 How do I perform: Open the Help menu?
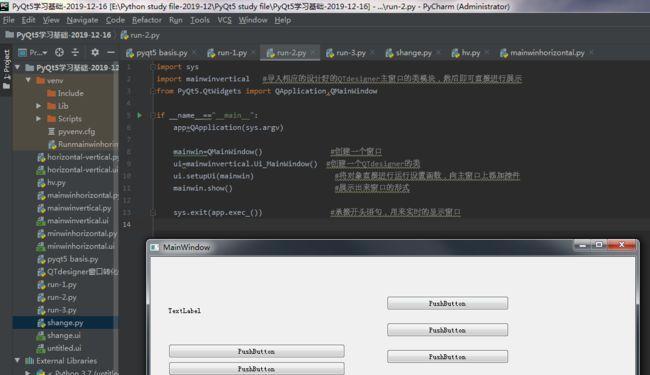(x=282, y=20)
